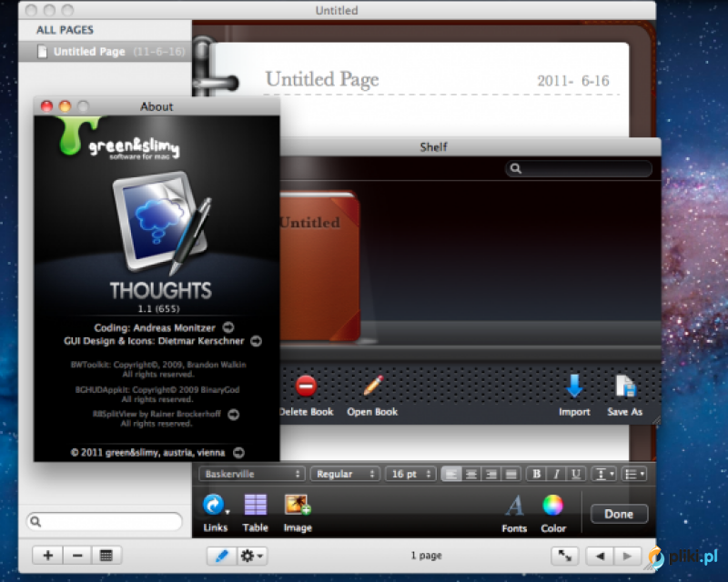Image resolution: width=728 pixels, height=582 pixels.
Task: Open link arrow next to Dietmar Kerschner
Action: tap(256, 341)
